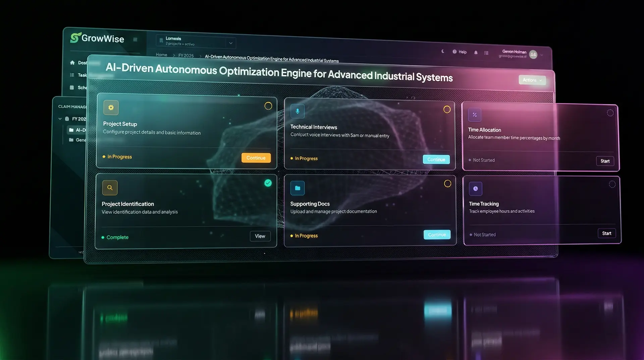
Task: Toggle the Time Allocation status circle
Action: point(610,113)
